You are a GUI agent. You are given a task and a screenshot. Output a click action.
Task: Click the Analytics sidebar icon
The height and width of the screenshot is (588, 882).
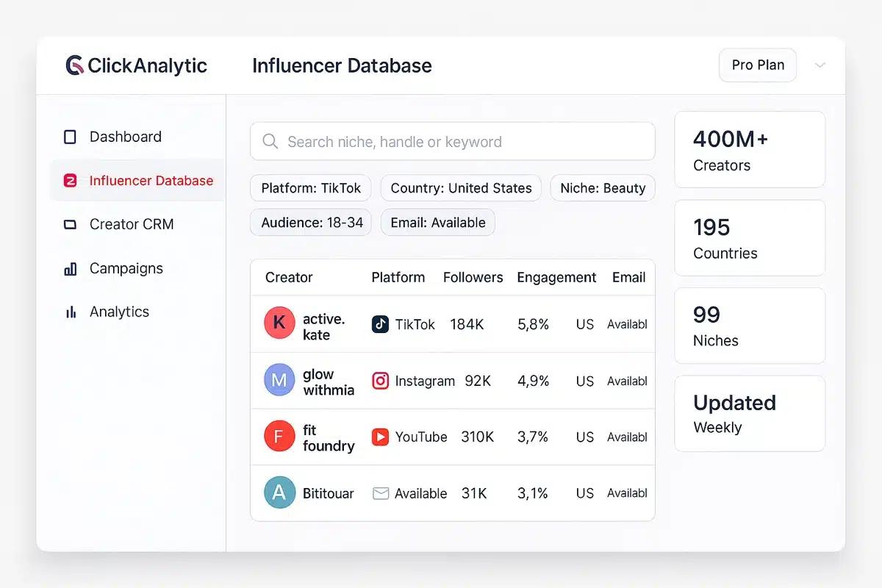click(x=71, y=312)
